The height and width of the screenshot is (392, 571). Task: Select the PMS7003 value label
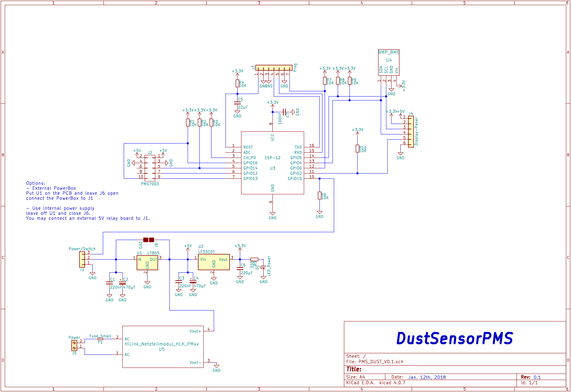pos(150,184)
